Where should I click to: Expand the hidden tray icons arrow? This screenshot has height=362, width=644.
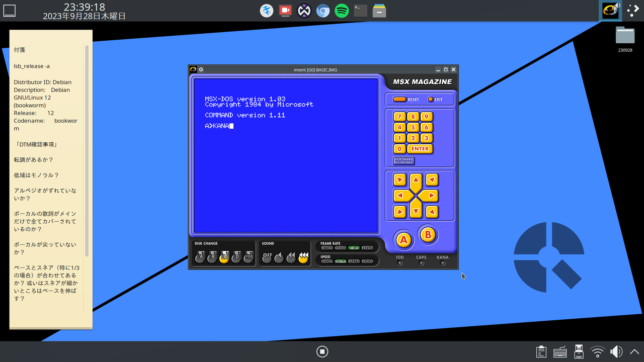tap(634, 351)
